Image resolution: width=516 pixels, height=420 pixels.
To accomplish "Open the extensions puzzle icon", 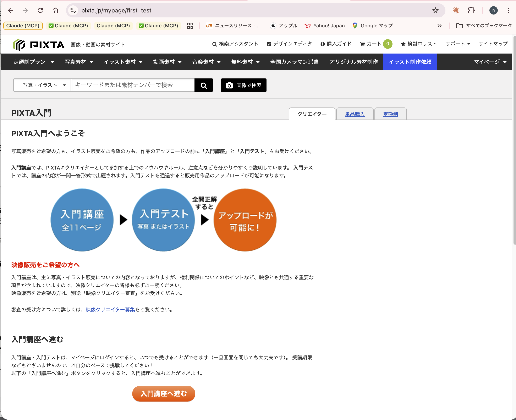I will click(471, 10).
